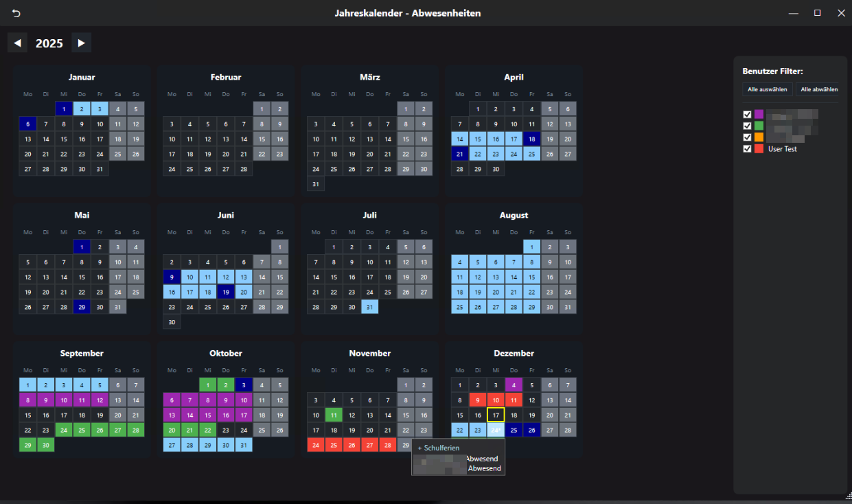Screen dimensions: 852x504
Task: Select June 19 in the Juni calendar
Action: pyautogui.click(x=226, y=292)
